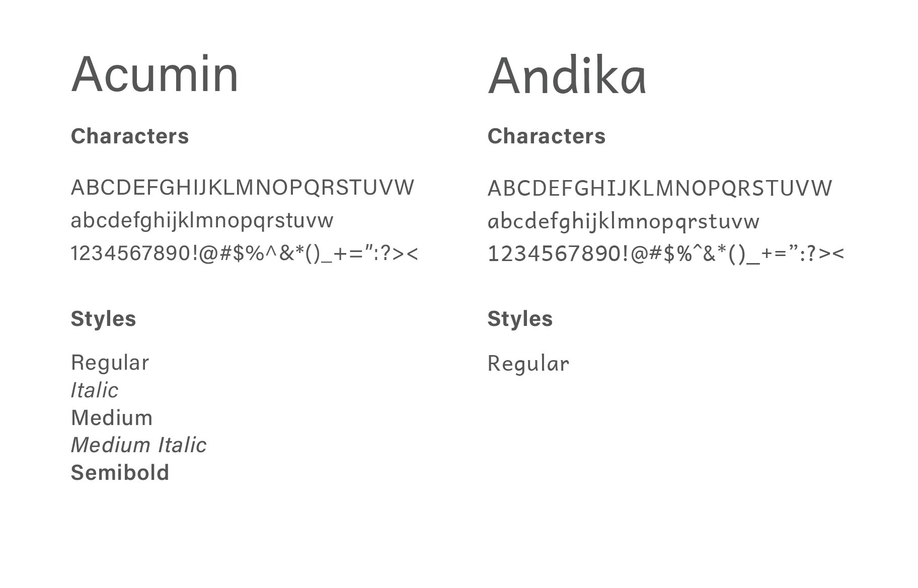The width and height of the screenshot is (918, 588).
Task: Choose the Italic style of Acumin
Action: (x=94, y=390)
